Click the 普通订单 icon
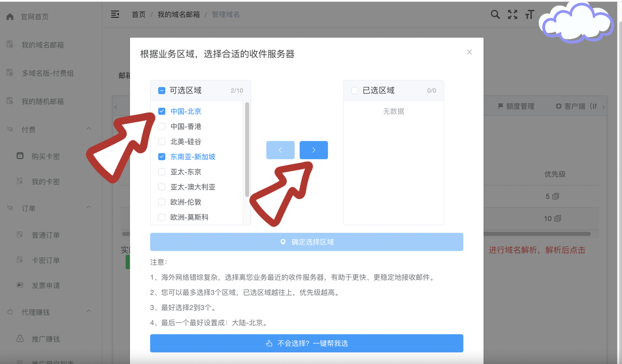This screenshot has height=364, width=622. (x=20, y=235)
